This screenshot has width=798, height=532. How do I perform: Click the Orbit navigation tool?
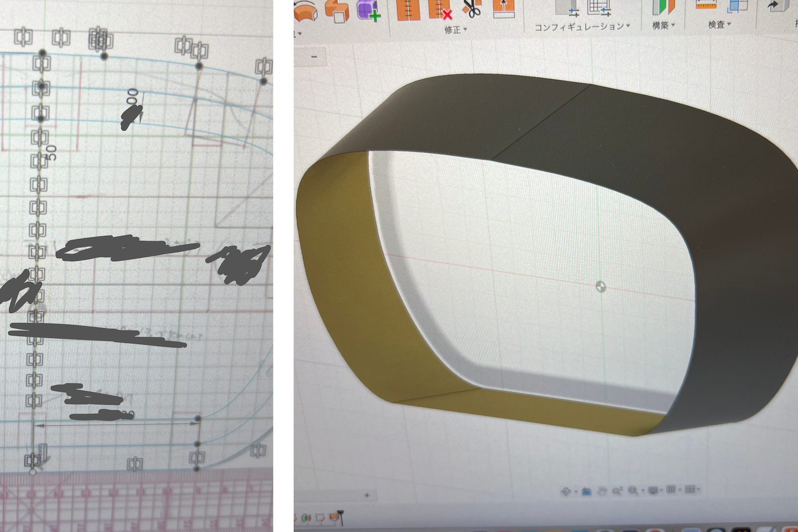[566, 491]
